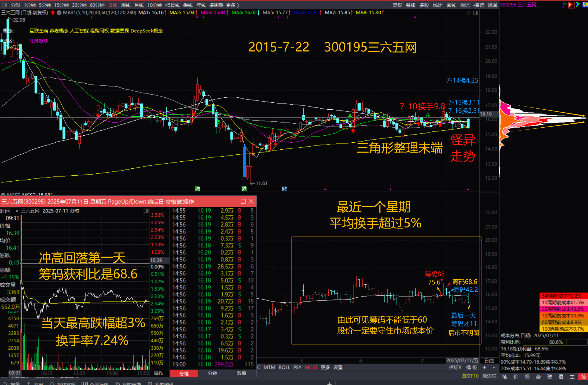Select the BOLL indicator
Image resolution: width=588 pixels, height=385 pixels.
(x=284, y=367)
